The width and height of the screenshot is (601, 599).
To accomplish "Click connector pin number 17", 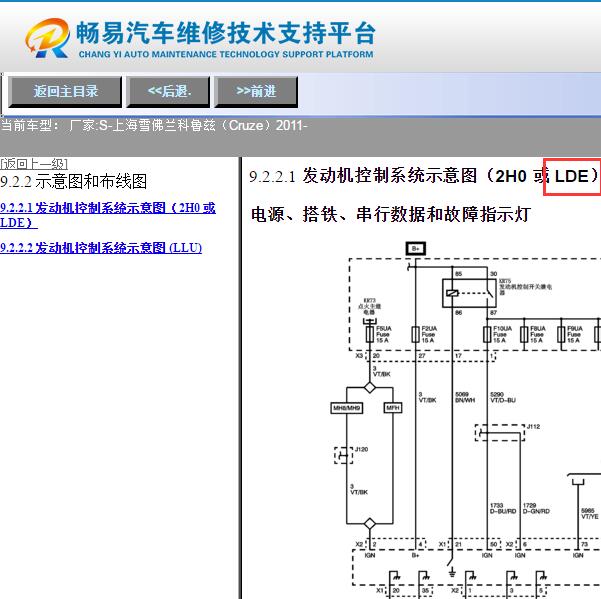I will [458, 356].
